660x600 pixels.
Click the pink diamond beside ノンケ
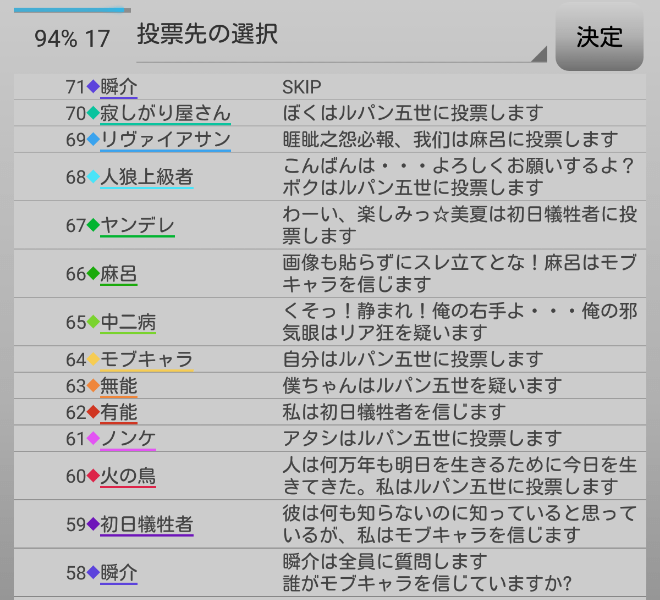pyautogui.click(x=93, y=438)
